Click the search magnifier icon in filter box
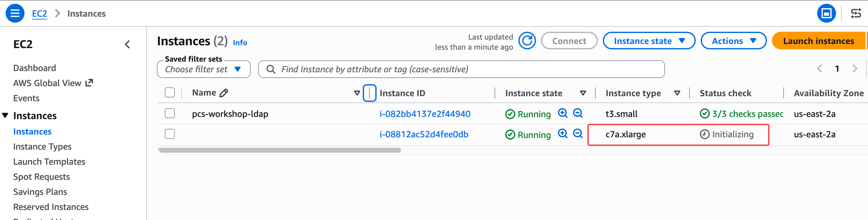Screen dimensions: 868x220 point(271,69)
